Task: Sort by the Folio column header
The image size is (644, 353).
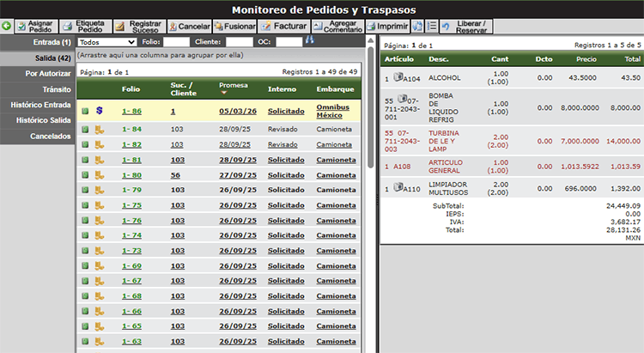Action: (x=131, y=89)
